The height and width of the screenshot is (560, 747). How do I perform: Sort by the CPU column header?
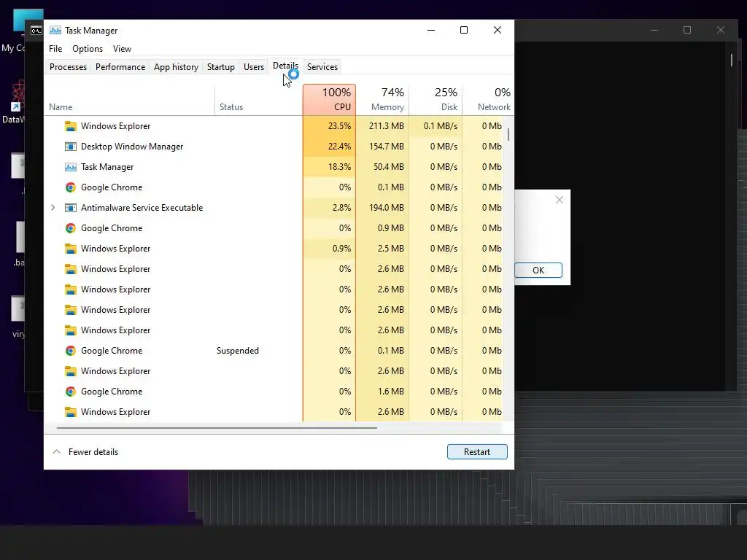click(x=329, y=99)
